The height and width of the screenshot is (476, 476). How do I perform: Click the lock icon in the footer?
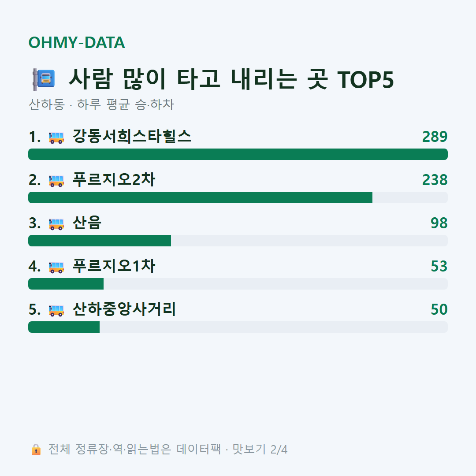tap(36, 449)
